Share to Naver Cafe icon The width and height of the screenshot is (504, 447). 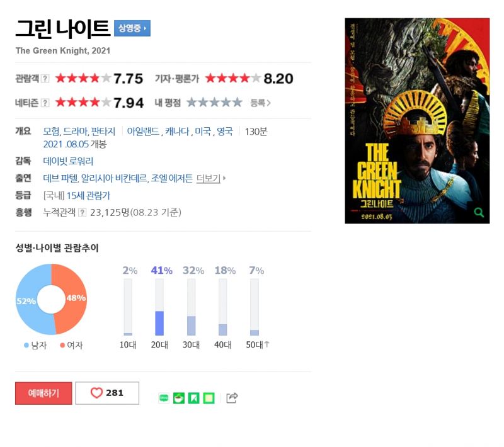coord(179,398)
